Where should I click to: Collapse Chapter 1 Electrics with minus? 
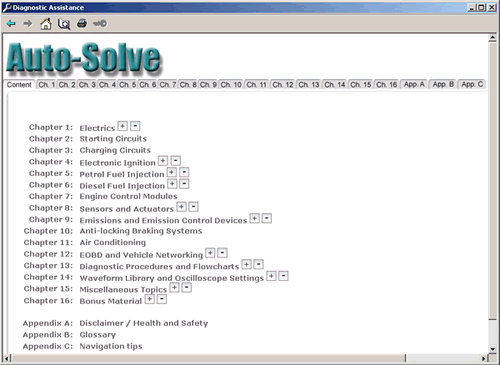(x=135, y=126)
